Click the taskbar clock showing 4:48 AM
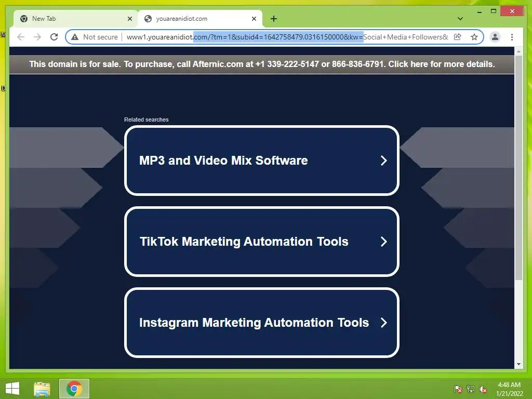Screen dimensions: 532x399 pos(509,389)
